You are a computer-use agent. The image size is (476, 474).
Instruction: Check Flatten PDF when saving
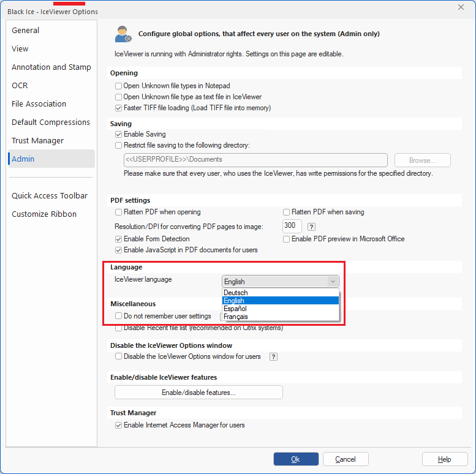coord(286,212)
